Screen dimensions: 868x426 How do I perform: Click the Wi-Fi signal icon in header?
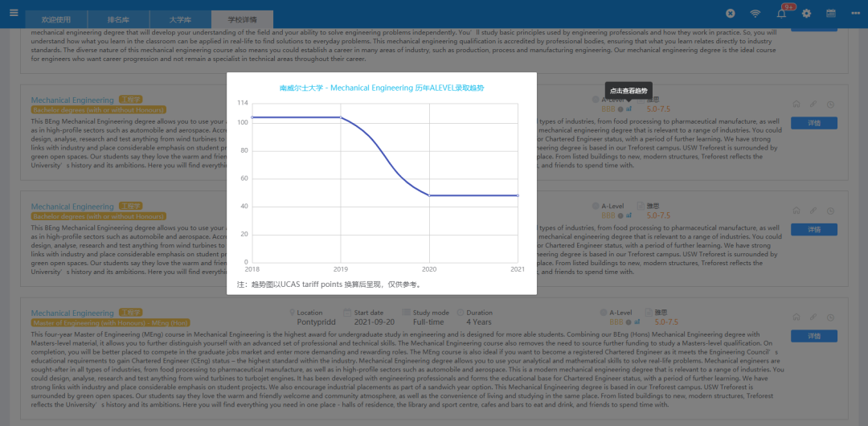[x=755, y=14]
